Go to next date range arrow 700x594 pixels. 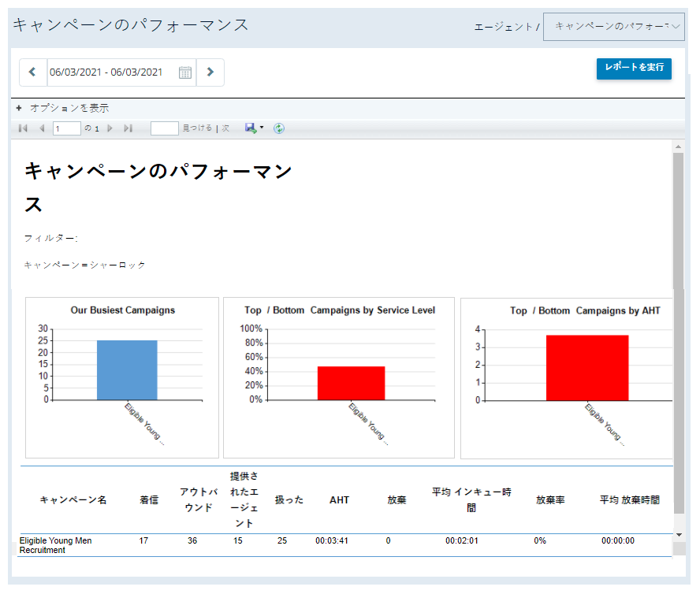tap(210, 72)
